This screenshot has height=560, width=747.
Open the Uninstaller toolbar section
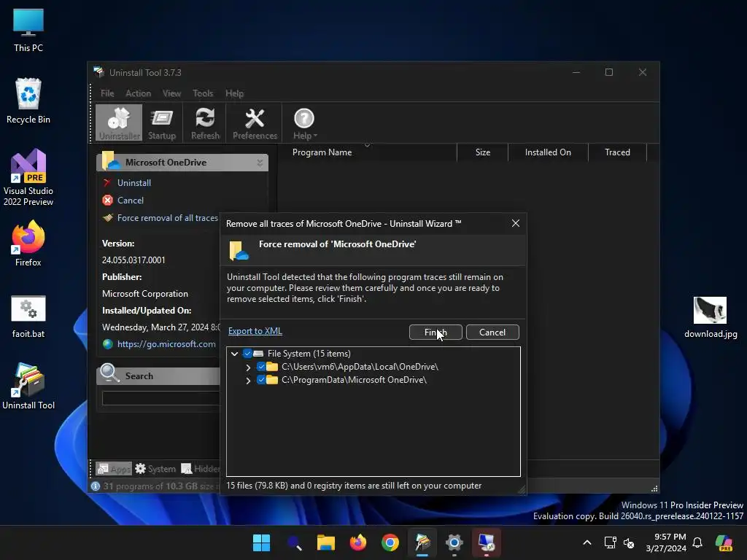click(x=119, y=123)
